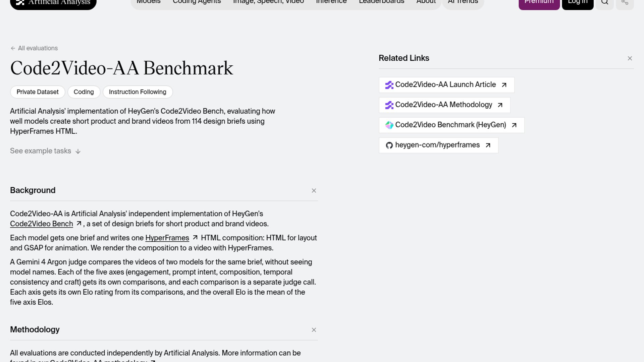Open the HyperFrames inline link
The width and height of the screenshot is (644, 362).
(x=167, y=238)
